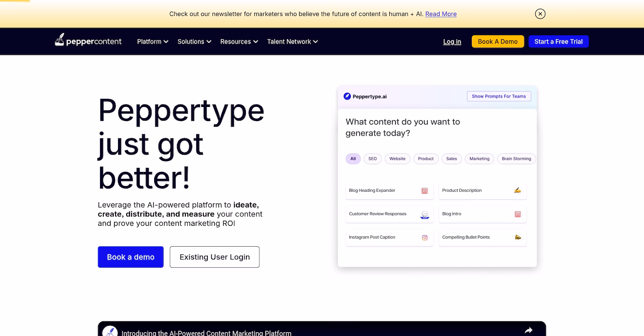Click the Blog Intro article icon
Viewport: 644px width, 336px height.
click(517, 214)
